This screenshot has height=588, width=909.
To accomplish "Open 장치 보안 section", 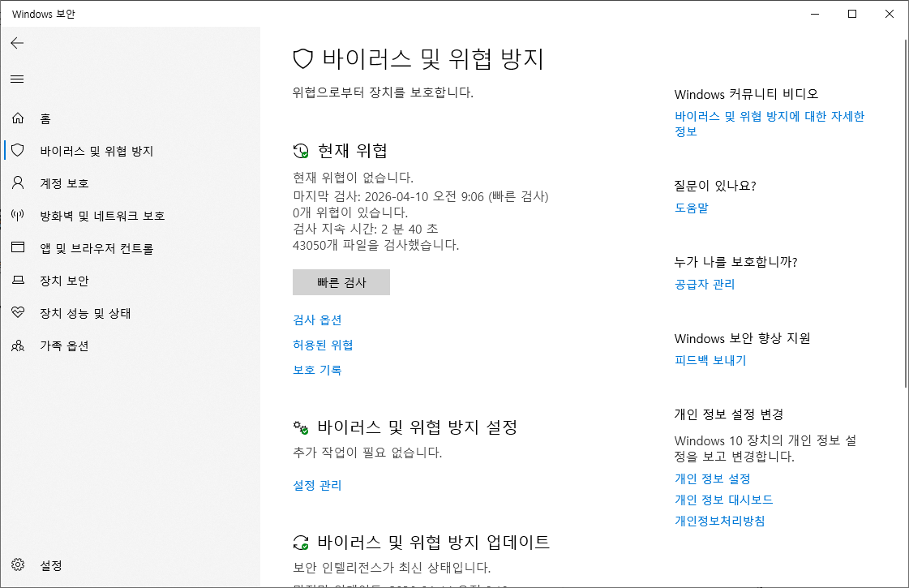I will [x=130, y=281].
